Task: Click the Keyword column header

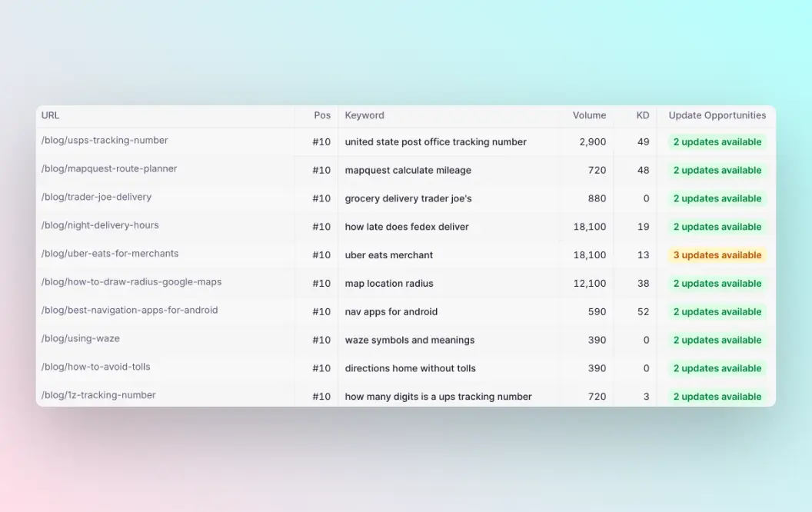Action: point(364,115)
